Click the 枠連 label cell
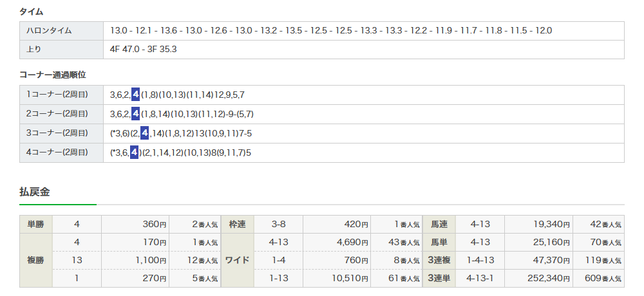This screenshot has height=296, width=644. click(x=237, y=225)
